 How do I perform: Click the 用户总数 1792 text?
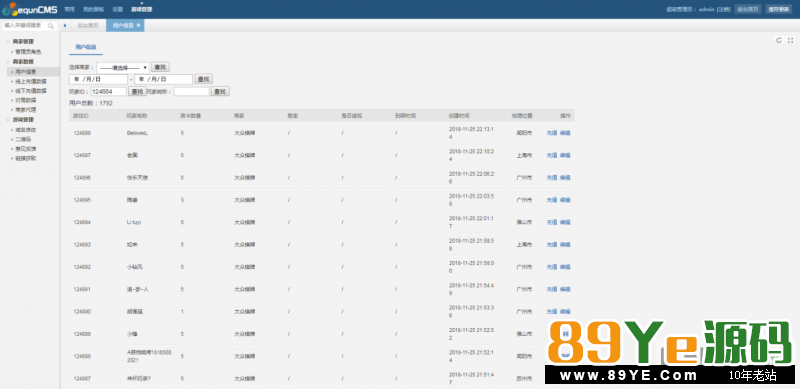pos(91,103)
